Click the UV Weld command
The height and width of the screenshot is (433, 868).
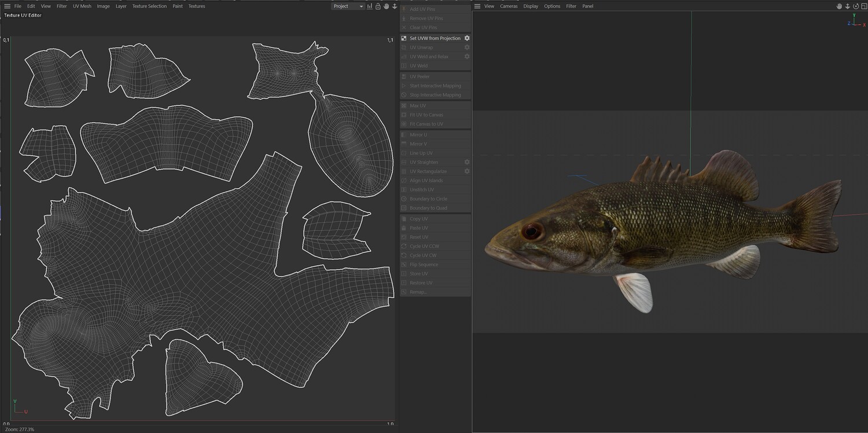coord(435,66)
